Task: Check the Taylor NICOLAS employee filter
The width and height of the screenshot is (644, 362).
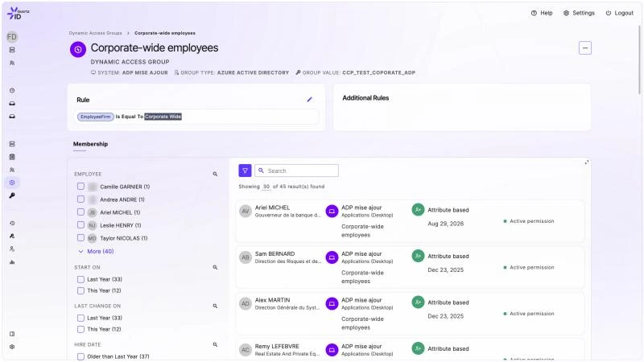Action: pyautogui.click(x=81, y=237)
